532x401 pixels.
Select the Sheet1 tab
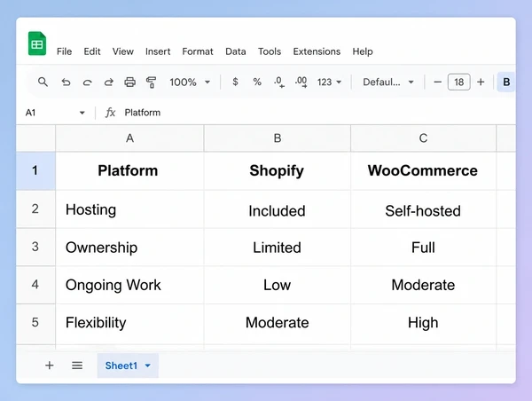pos(128,366)
